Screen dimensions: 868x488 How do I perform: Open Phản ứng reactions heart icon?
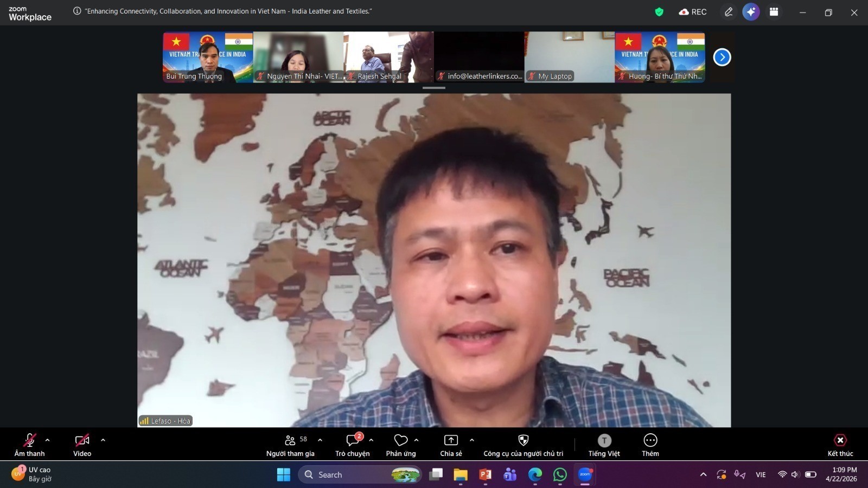tap(400, 441)
